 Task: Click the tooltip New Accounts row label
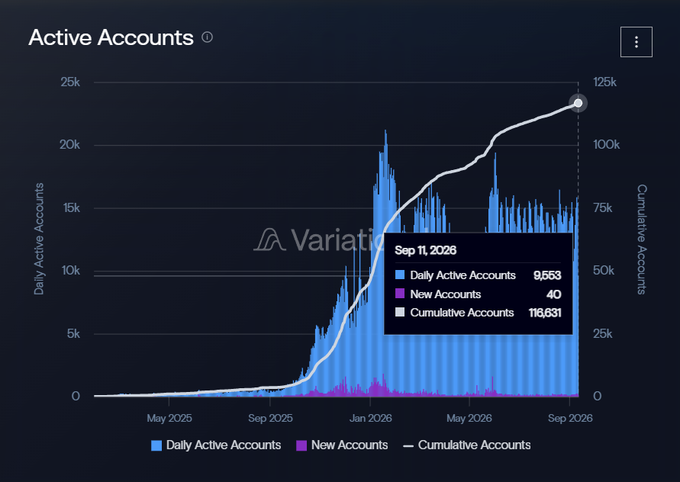[x=445, y=295]
